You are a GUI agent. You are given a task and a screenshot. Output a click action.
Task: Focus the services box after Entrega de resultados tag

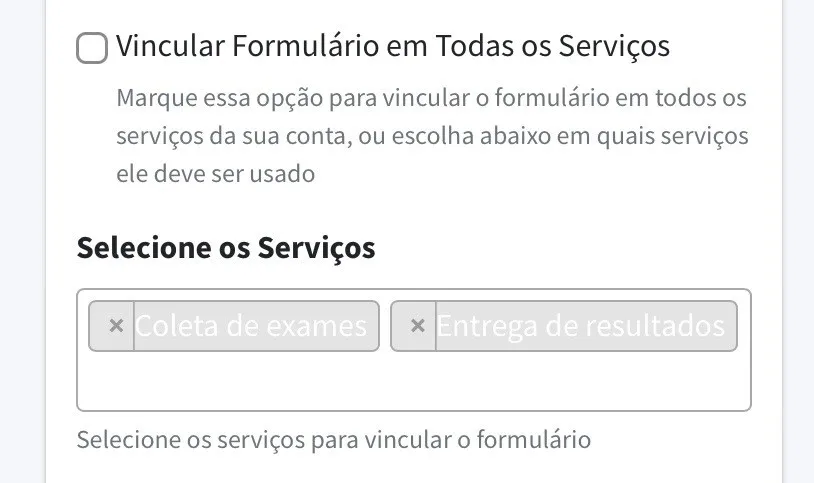[744, 326]
